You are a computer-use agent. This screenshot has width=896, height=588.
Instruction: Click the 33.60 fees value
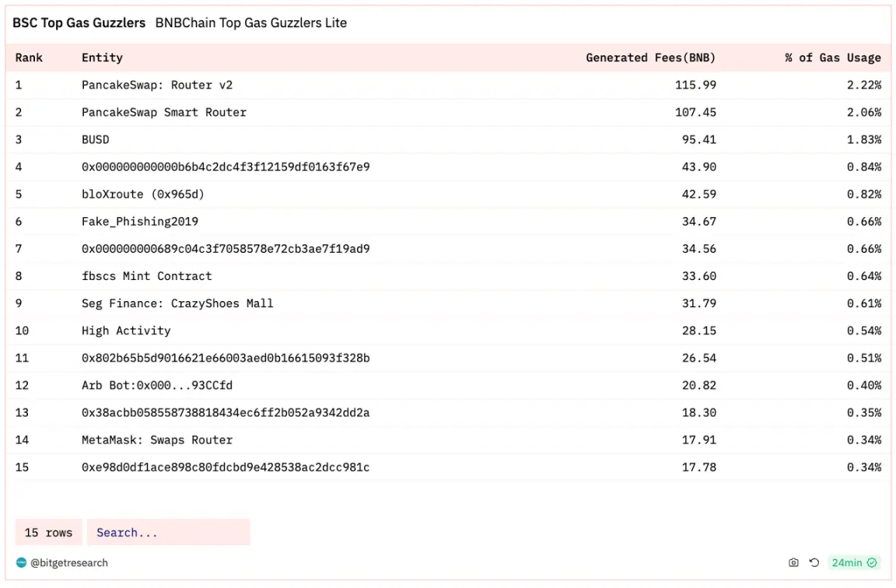click(699, 276)
